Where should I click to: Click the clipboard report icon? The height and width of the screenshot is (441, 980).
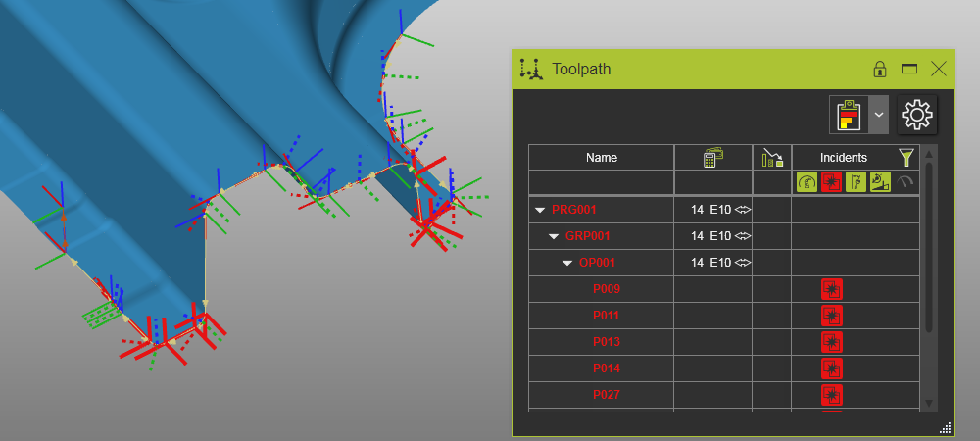pos(849,115)
